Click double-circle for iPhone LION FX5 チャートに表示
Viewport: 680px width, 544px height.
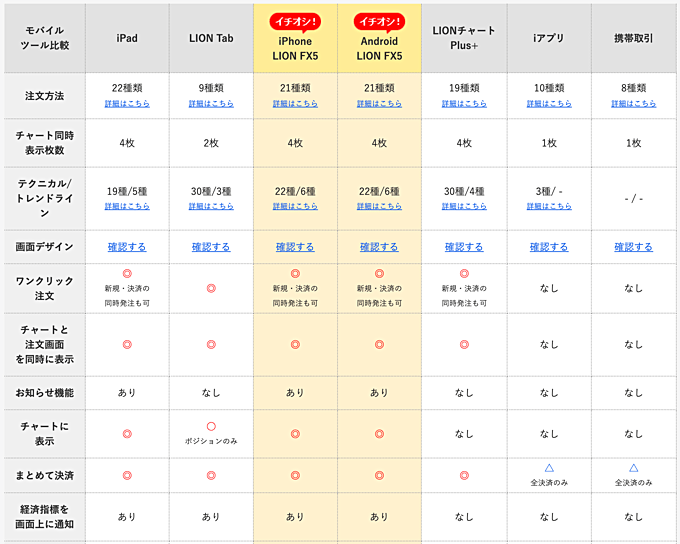click(x=295, y=434)
